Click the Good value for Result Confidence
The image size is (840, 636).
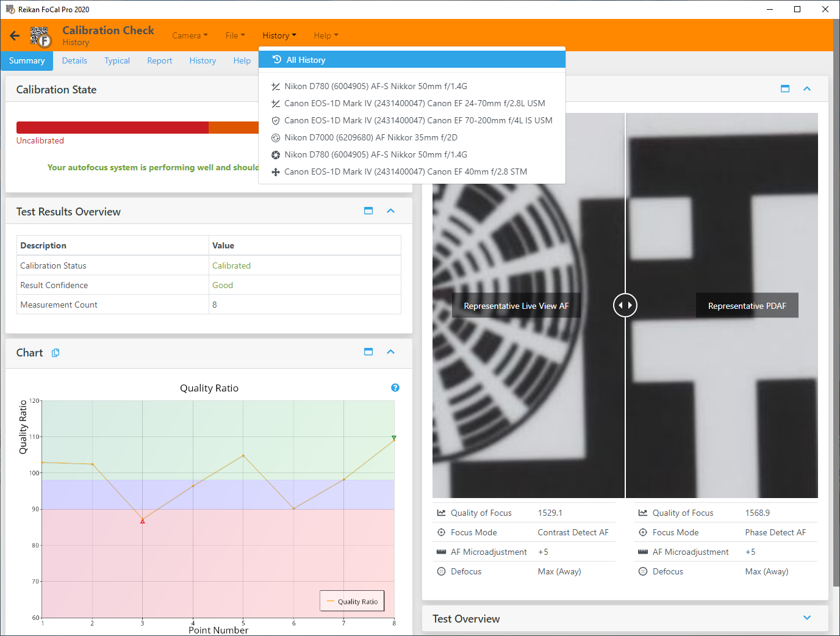click(223, 286)
